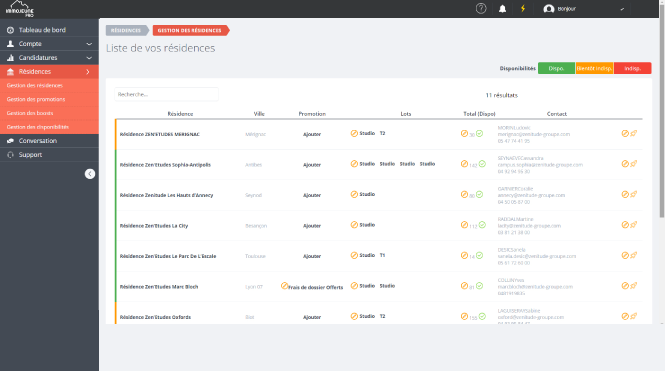Sort by Ville column header
Image resolution: width=665 pixels, height=371 pixels.
click(259, 114)
